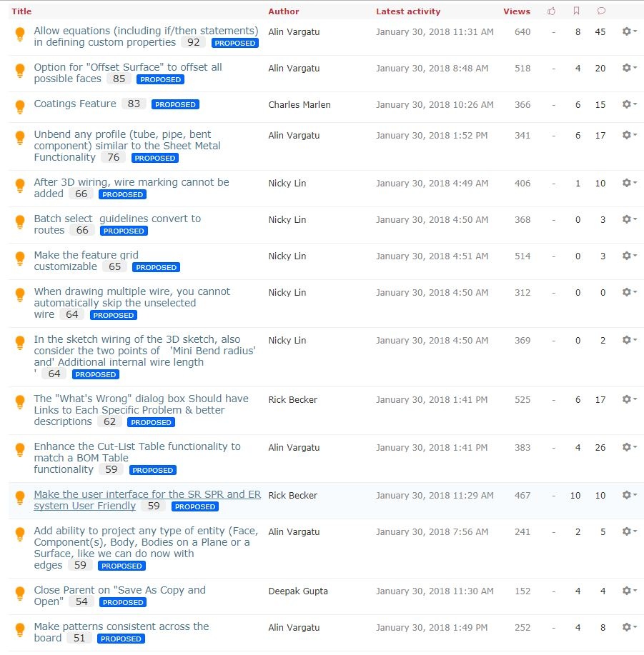Click lightbulb icon beside 'Unbend any profile' idea

(x=19, y=137)
